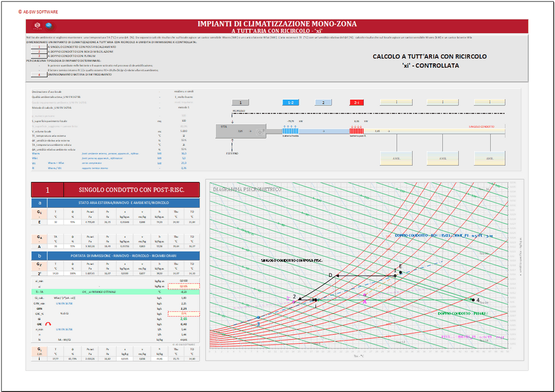The height and width of the screenshot is (392, 555).
Task: Edit the GRC_% dotted red input cell
Action: tap(184, 313)
